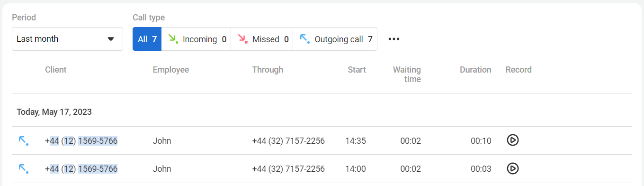Image resolution: width=644 pixels, height=186 pixels.
Task: Click the Start column header
Action: pyautogui.click(x=357, y=70)
